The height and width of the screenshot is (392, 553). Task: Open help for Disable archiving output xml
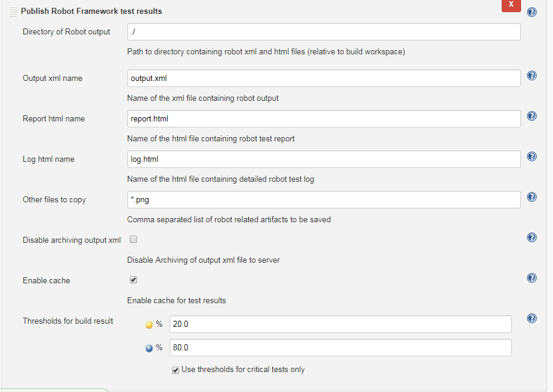[x=532, y=237]
